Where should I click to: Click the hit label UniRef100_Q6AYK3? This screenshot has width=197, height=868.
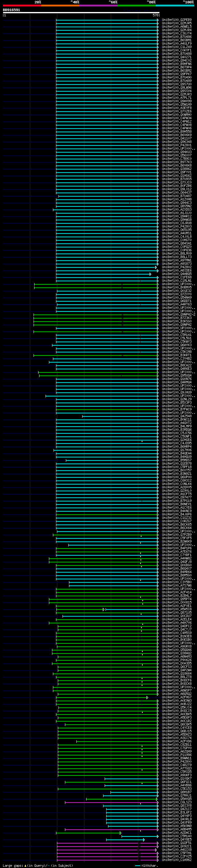(x=177, y=345)
